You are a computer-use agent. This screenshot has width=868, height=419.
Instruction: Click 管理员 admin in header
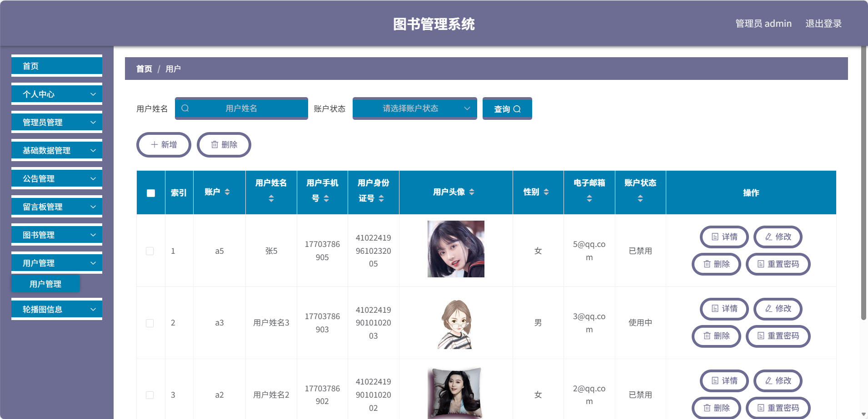point(763,24)
